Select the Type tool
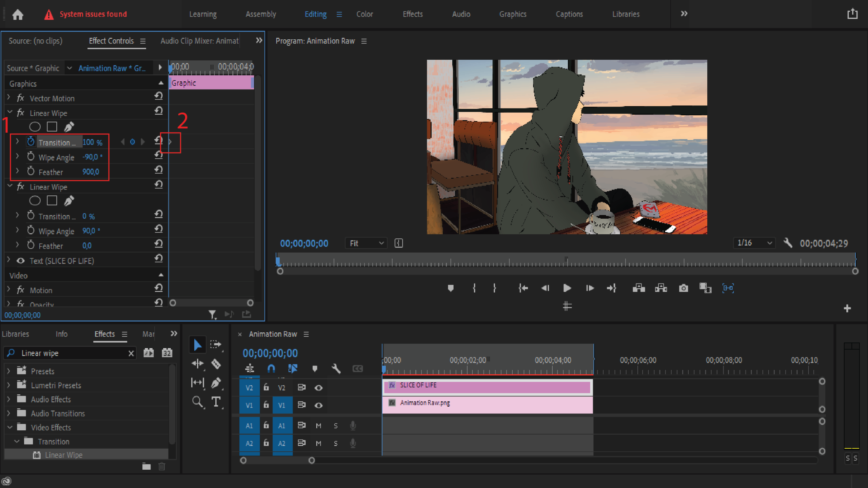The width and height of the screenshot is (868, 488). point(216,402)
